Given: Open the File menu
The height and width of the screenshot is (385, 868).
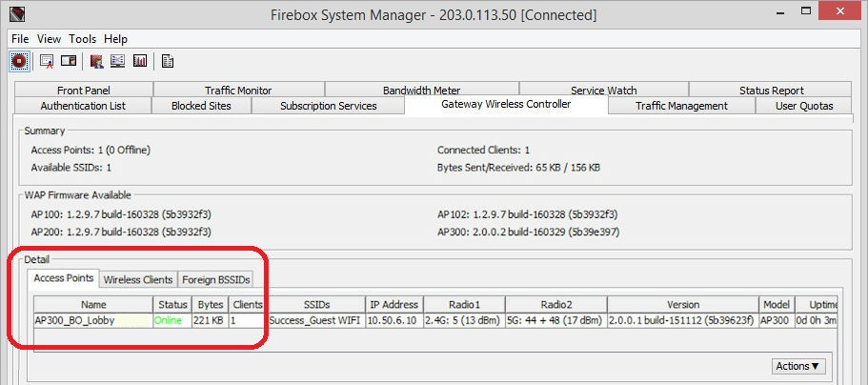Looking at the screenshot, I should [20, 39].
